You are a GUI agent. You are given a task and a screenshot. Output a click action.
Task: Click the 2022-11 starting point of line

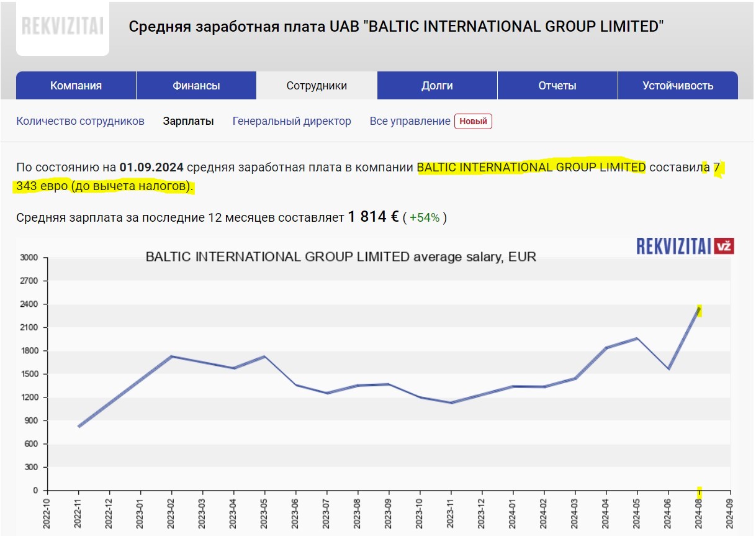[x=79, y=427]
